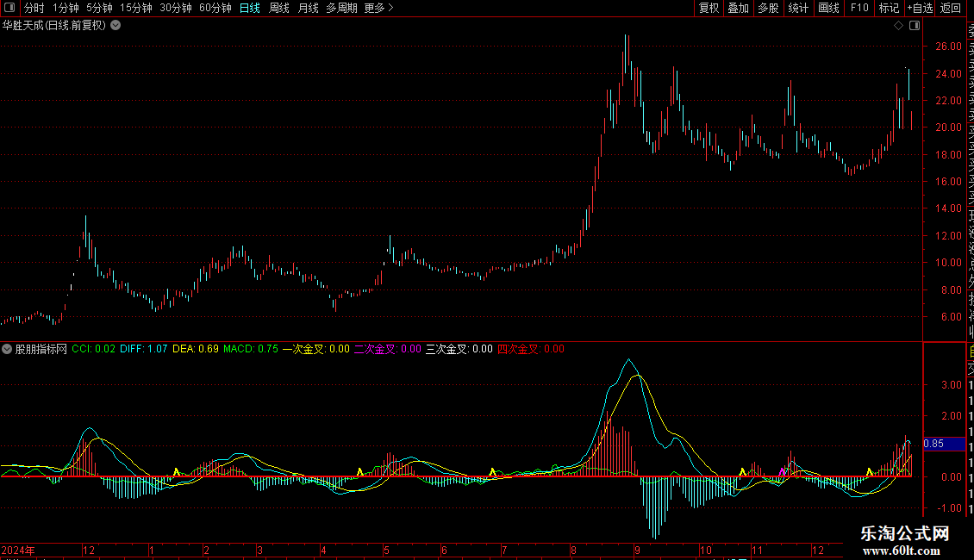Open the 多周期 multi-period view
The image size is (974, 560).
point(341,8)
